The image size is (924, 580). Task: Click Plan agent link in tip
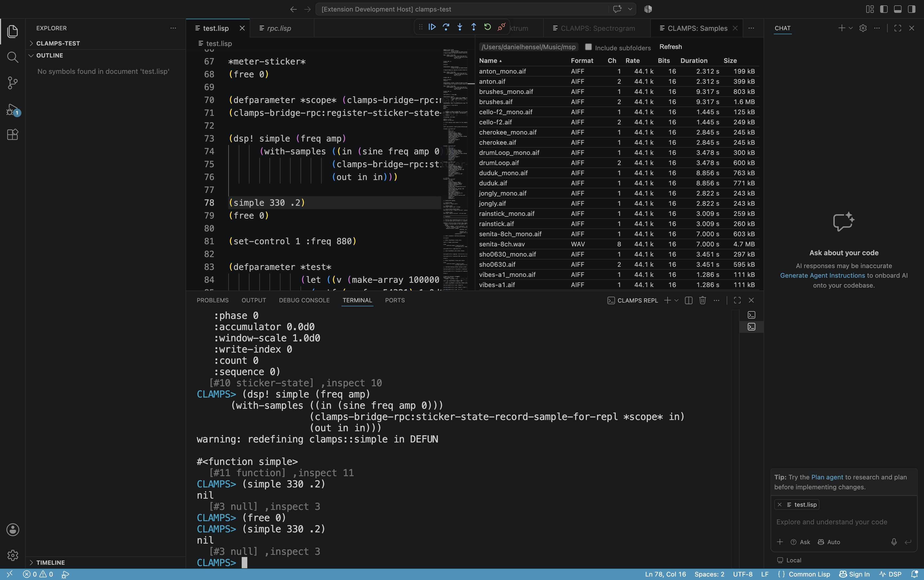click(827, 477)
